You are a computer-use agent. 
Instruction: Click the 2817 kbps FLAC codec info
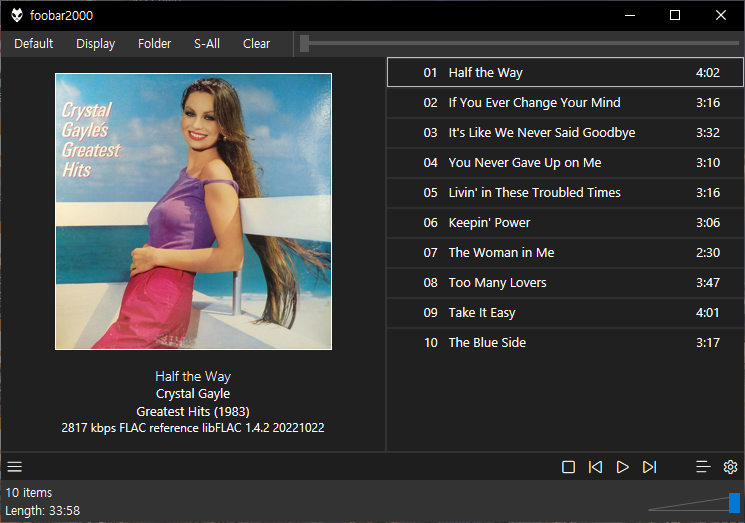click(193, 428)
